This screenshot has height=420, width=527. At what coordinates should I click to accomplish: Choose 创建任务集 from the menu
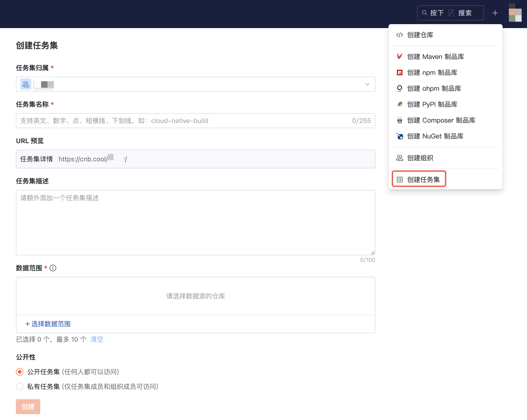coord(423,180)
